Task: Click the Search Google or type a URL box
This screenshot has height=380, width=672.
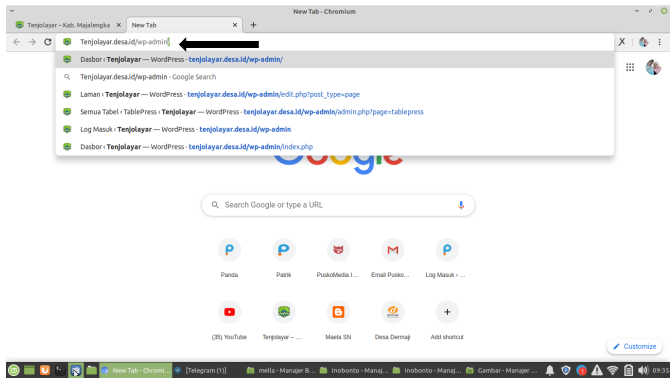Action: coord(338,205)
